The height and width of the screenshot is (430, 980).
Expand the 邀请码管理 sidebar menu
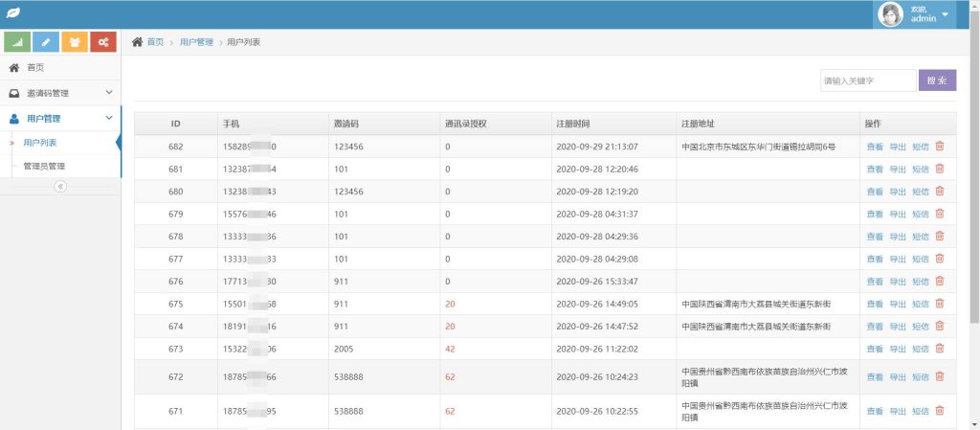(60, 93)
